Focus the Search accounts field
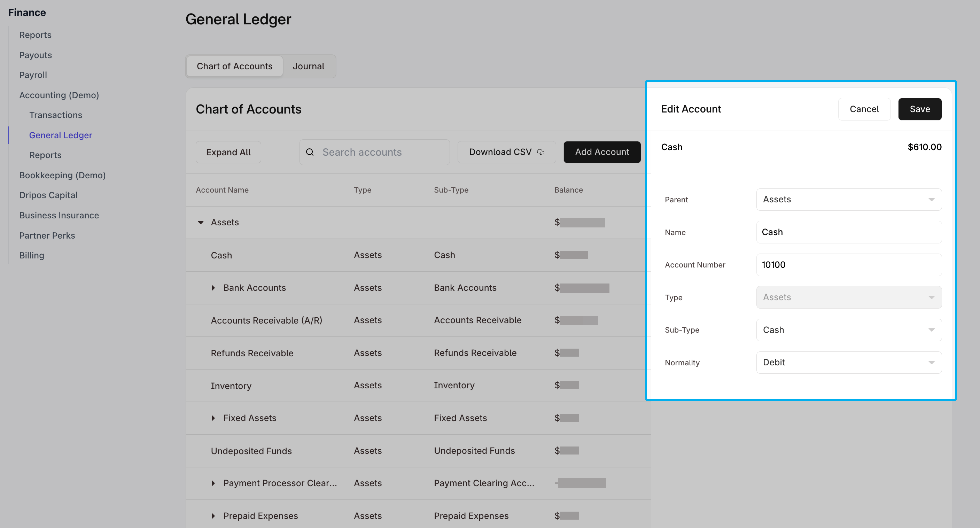This screenshot has width=980, height=528. (374, 152)
